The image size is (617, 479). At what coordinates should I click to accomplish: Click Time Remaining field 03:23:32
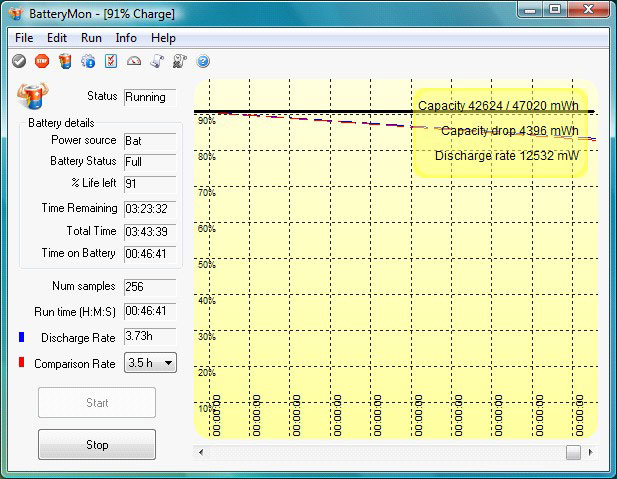pyautogui.click(x=150, y=209)
